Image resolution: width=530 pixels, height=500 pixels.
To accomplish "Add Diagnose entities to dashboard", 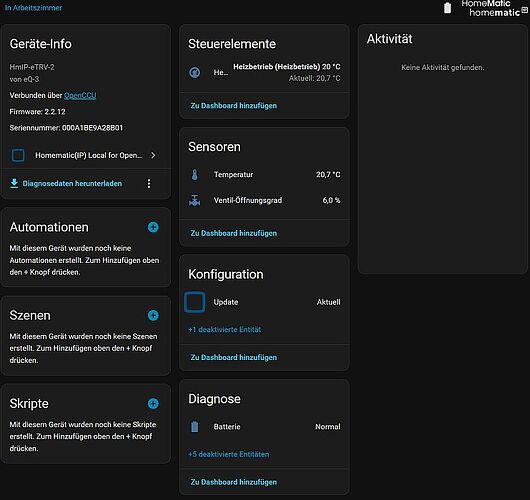I will [234, 482].
